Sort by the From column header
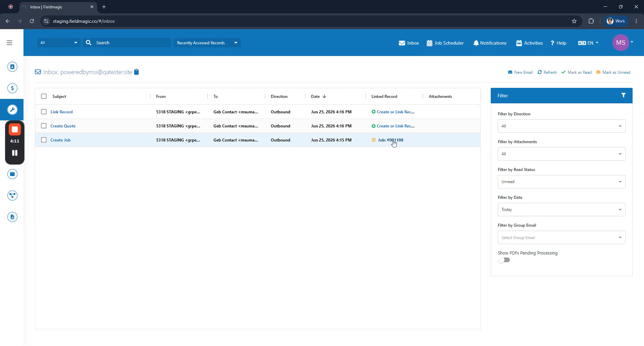The height and width of the screenshot is (346, 644). tap(161, 97)
